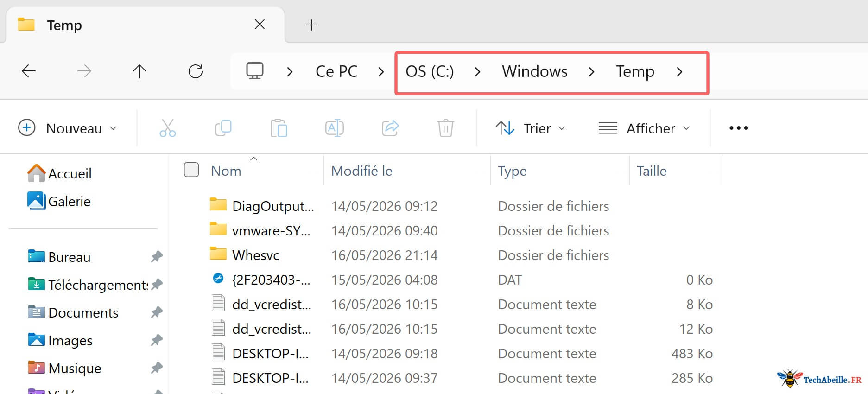Image resolution: width=868 pixels, height=394 pixels.
Task: Click the Rename icon in toolbar
Action: (x=335, y=128)
